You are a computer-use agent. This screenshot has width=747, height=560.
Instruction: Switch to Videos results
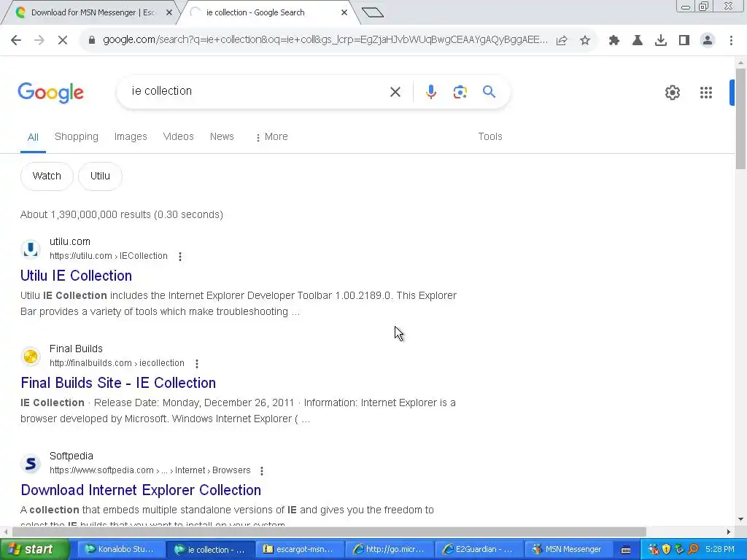178,136
